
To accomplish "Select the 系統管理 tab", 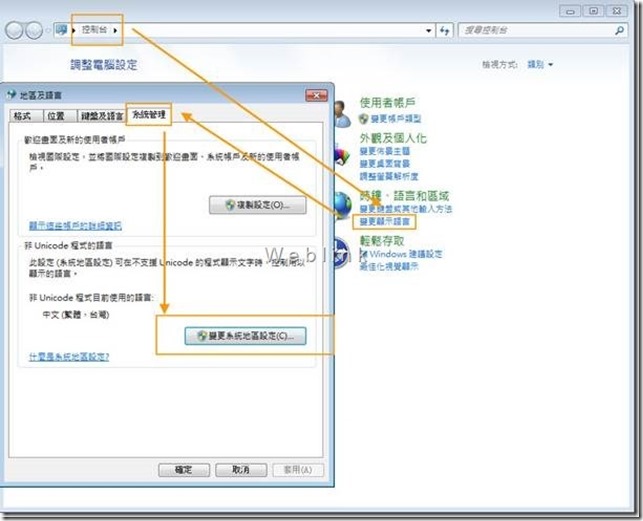I will coord(148,115).
